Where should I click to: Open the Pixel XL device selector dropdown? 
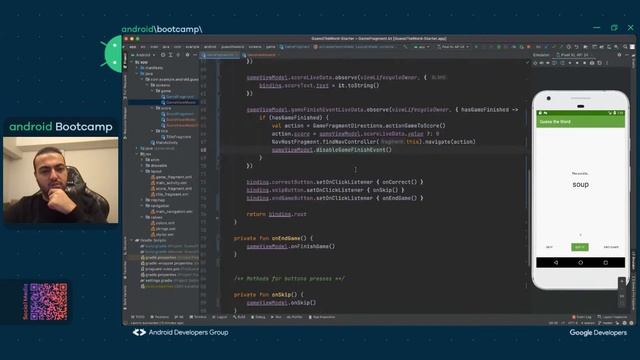coord(453,47)
